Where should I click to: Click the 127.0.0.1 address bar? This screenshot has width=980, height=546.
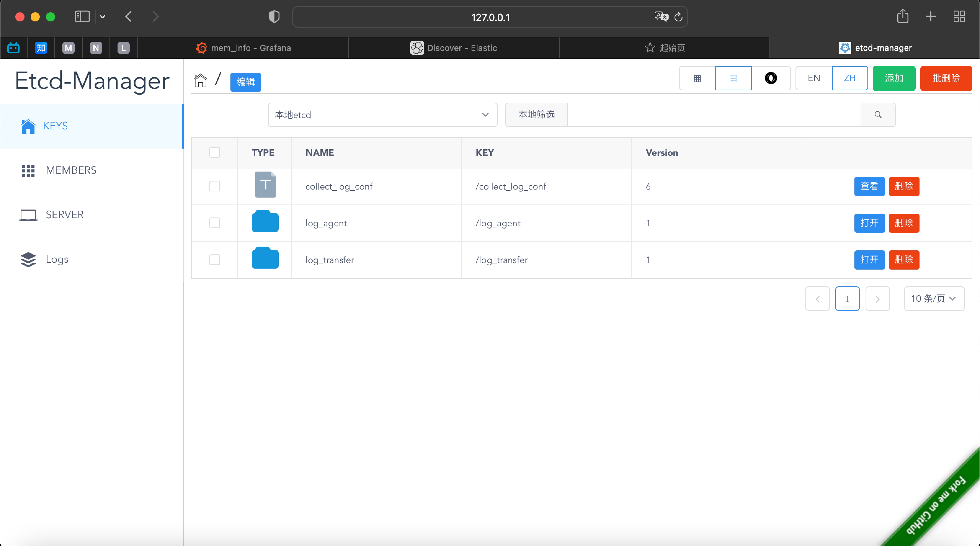490,17
